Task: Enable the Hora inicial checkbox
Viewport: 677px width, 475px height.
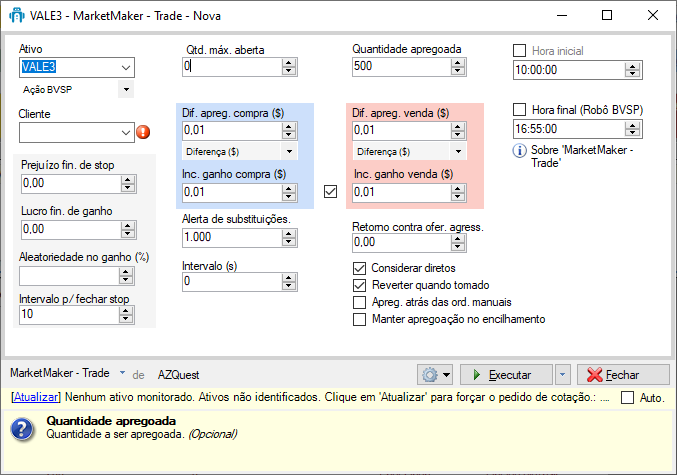Action: (519, 50)
